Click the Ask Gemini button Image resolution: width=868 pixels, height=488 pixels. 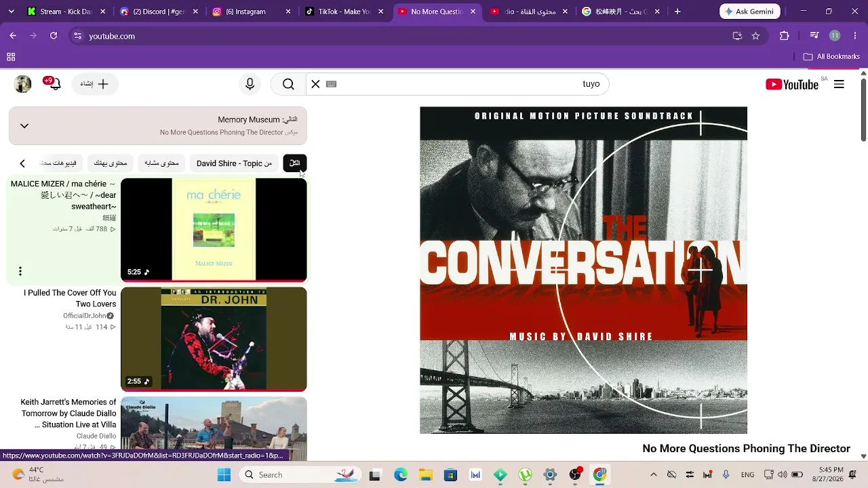tap(750, 12)
